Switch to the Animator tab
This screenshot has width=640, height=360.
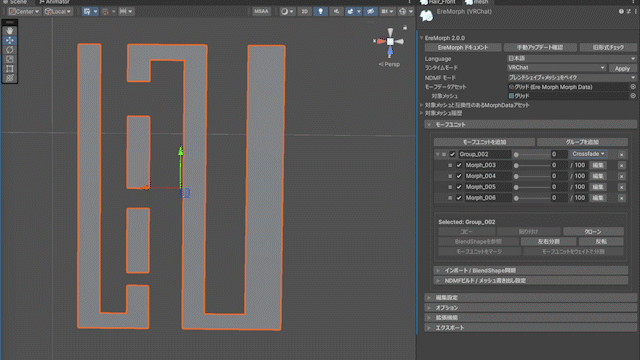tap(54, 2)
